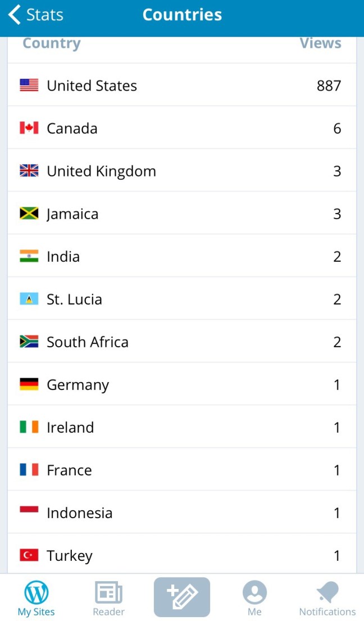Tap the Turkey flag icon
364x621 pixels.
(29, 555)
